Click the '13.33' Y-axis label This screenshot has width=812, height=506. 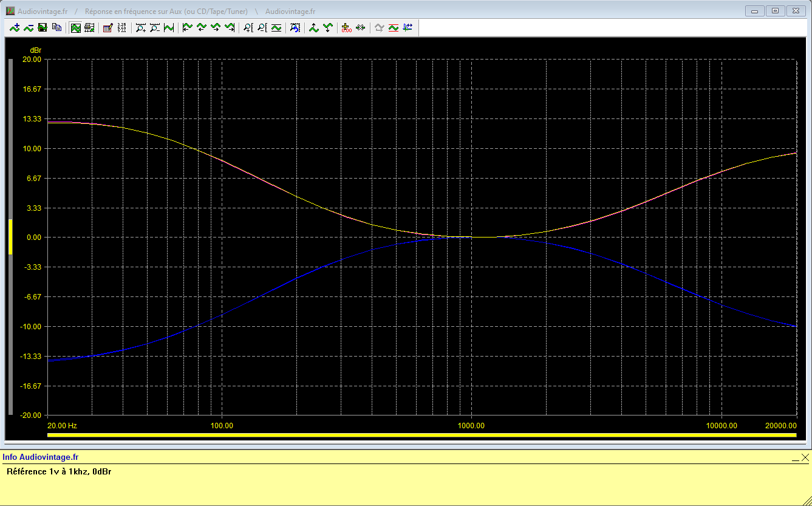pyautogui.click(x=32, y=119)
